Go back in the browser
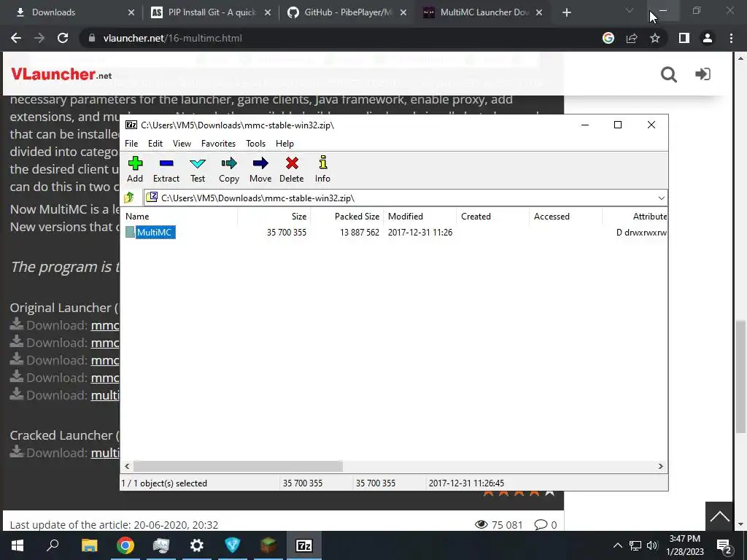This screenshot has width=747, height=560. pos(16,38)
